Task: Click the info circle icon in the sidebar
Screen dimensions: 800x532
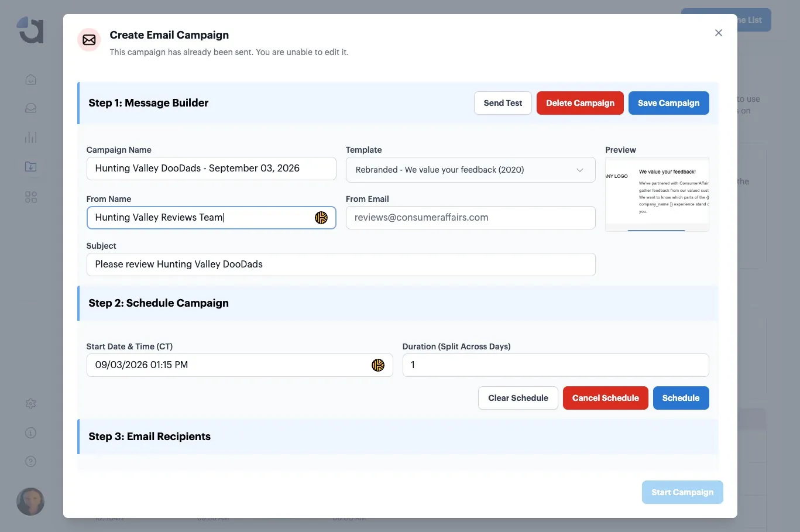Action: pos(31,433)
